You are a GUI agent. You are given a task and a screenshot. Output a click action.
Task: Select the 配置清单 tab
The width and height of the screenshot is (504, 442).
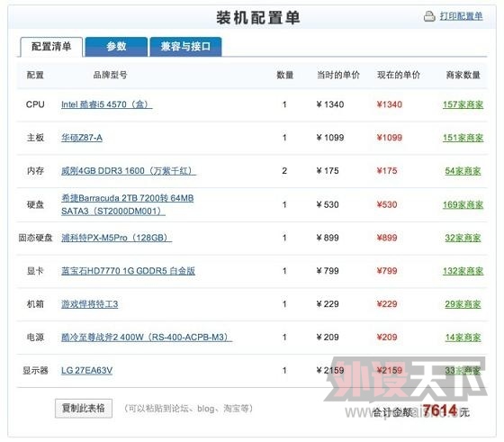click(x=51, y=47)
